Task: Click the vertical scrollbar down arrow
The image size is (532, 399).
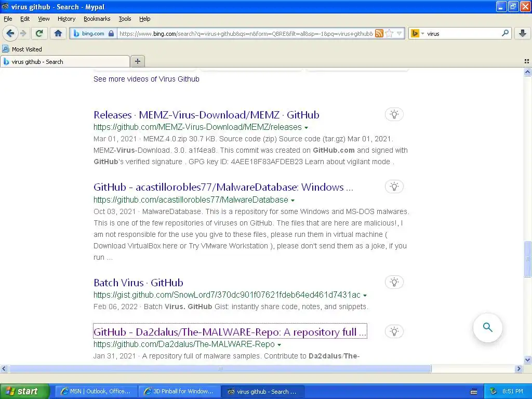Action: click(527, 360)
